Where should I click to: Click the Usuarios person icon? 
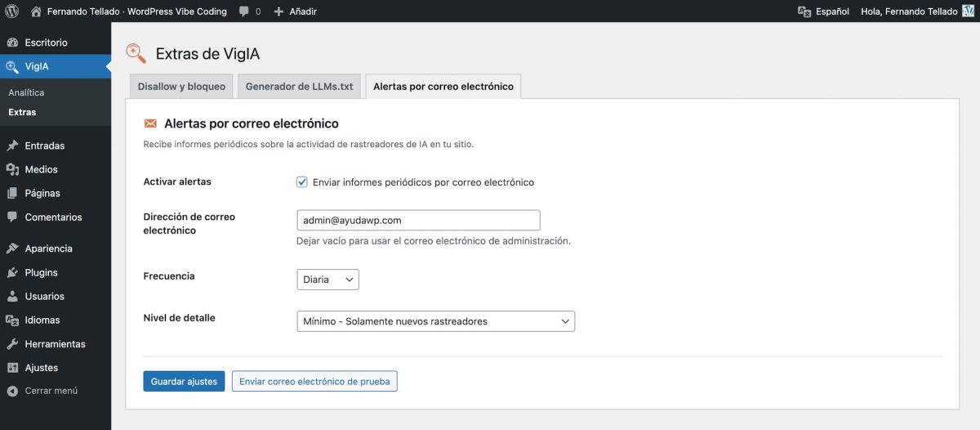(x=11, y=296)
